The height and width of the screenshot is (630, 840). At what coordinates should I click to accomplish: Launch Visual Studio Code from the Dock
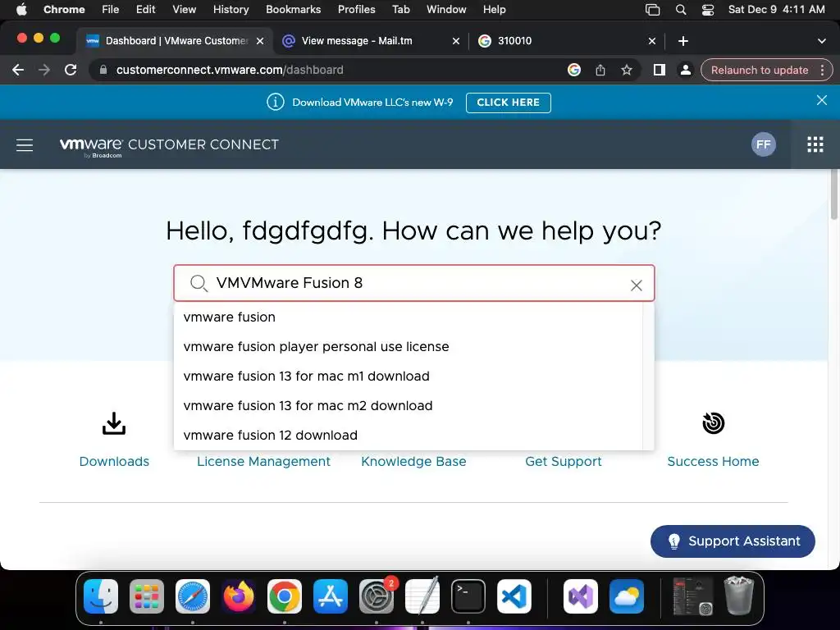(514, 596)
